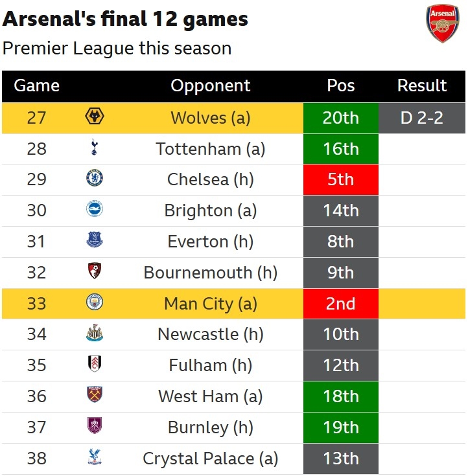
Task: Click the Wolves club badge
Action: [95, 117]
